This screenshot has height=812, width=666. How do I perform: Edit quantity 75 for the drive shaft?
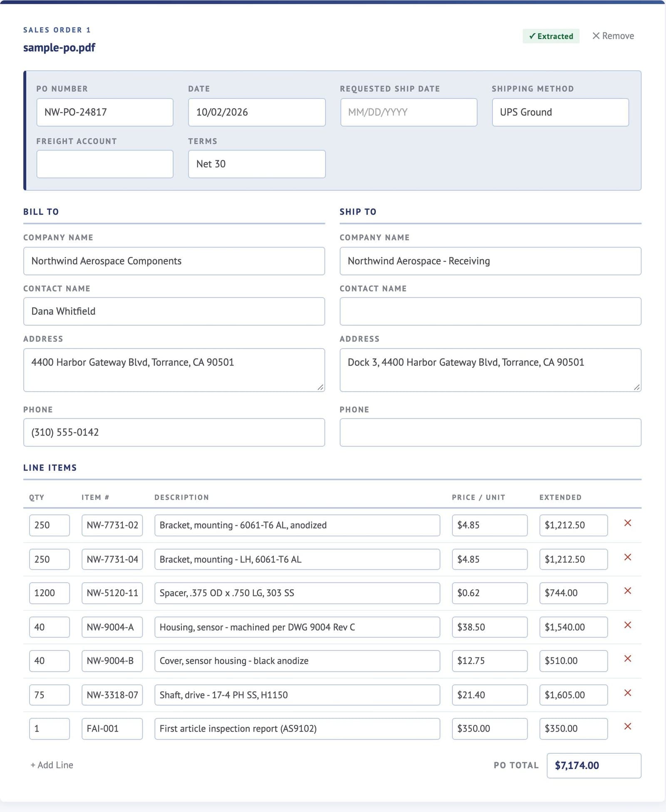coord(50,695)
